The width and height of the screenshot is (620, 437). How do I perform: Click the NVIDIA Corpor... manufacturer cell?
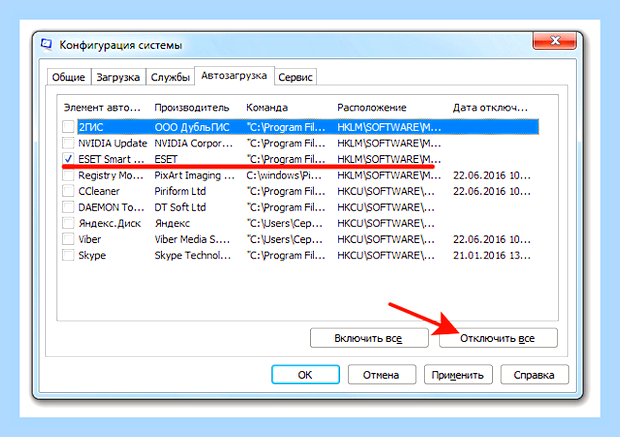194,143
